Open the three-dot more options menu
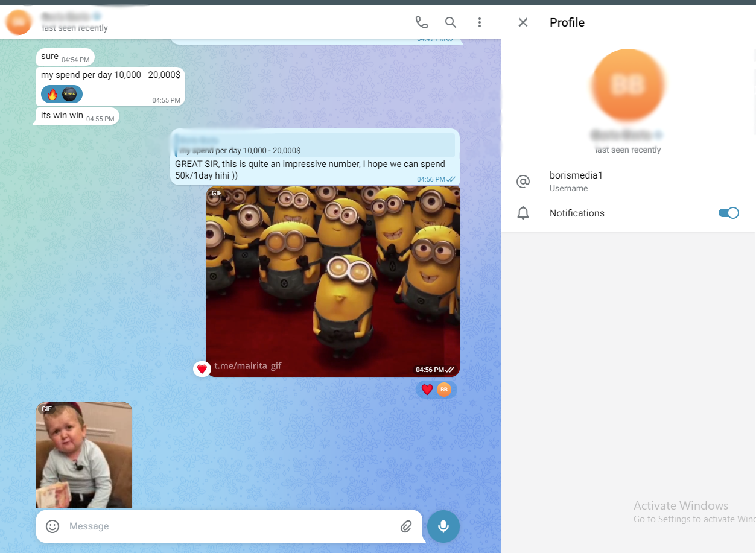This screenshot has height=553, width=756. pyautogui.click(x=479, y=22)
